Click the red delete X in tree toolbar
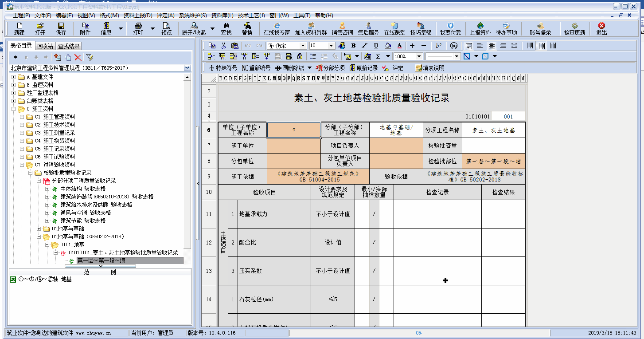The image size is (644, 339). 78,57
